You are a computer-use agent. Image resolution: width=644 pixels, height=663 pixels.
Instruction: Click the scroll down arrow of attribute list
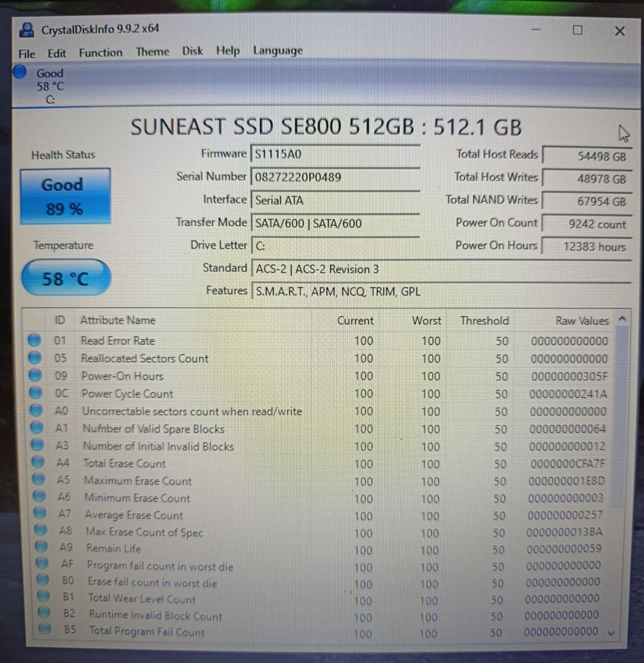click(x=611, y=633)
